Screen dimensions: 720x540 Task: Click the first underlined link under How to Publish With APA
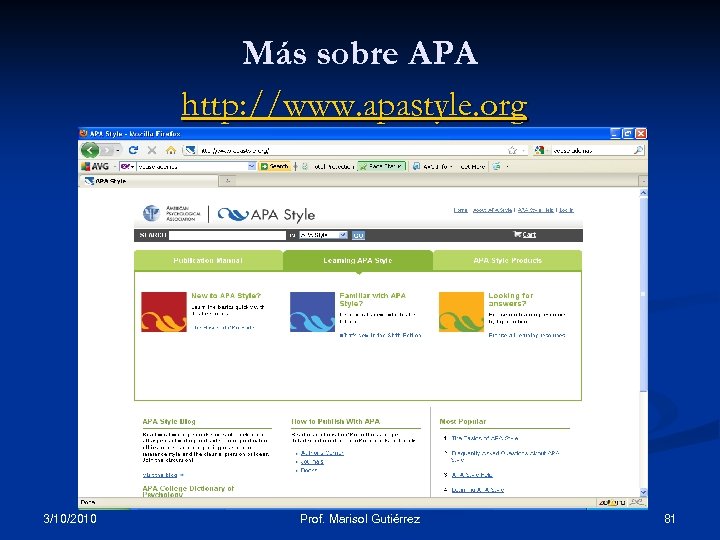click(x=322, y=453)
